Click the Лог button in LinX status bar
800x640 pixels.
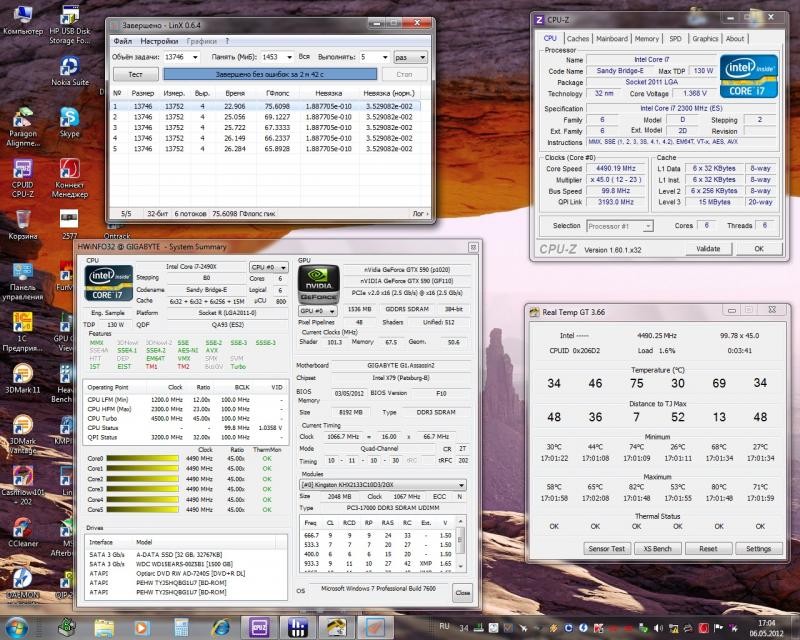(420, 214)
